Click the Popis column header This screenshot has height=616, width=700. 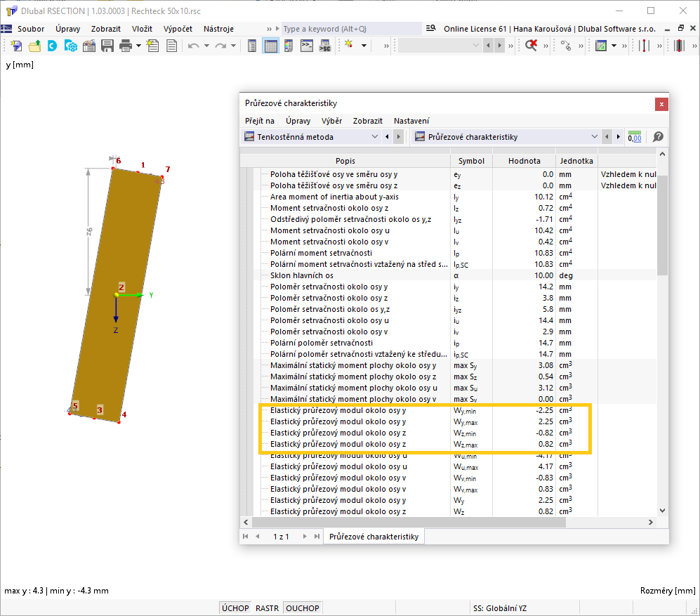pos(345,161)
